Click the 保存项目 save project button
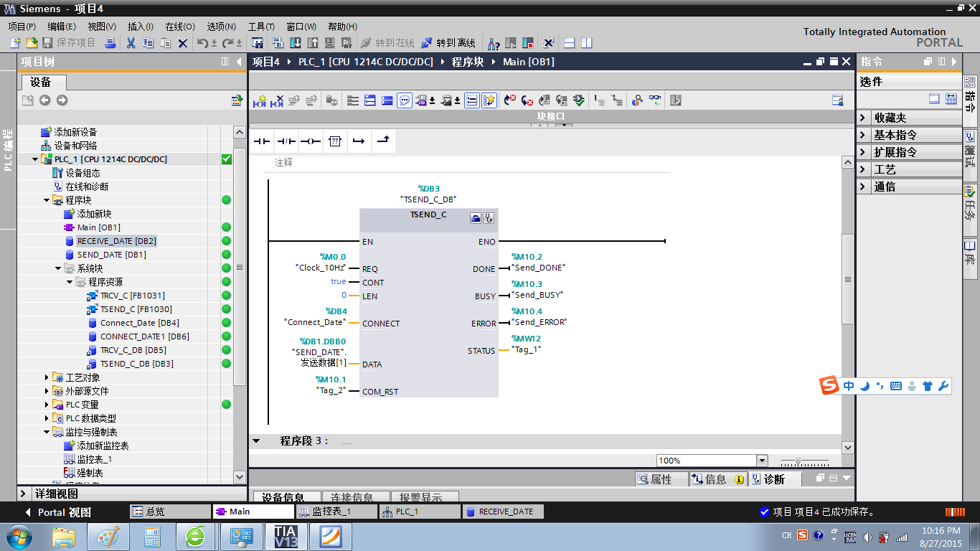This screenshot has height=551, width=980. point(69,43)
